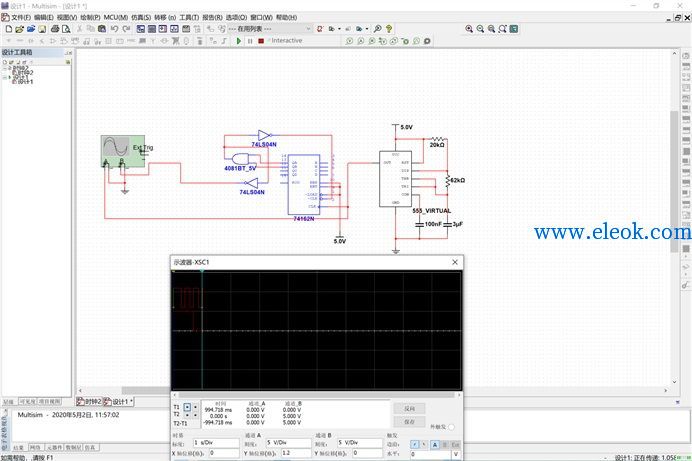Click channel A scale field 5 V/Div
The width and height of the screenshot is (692, 461).
pyautogui.click(x=289, y=442)
